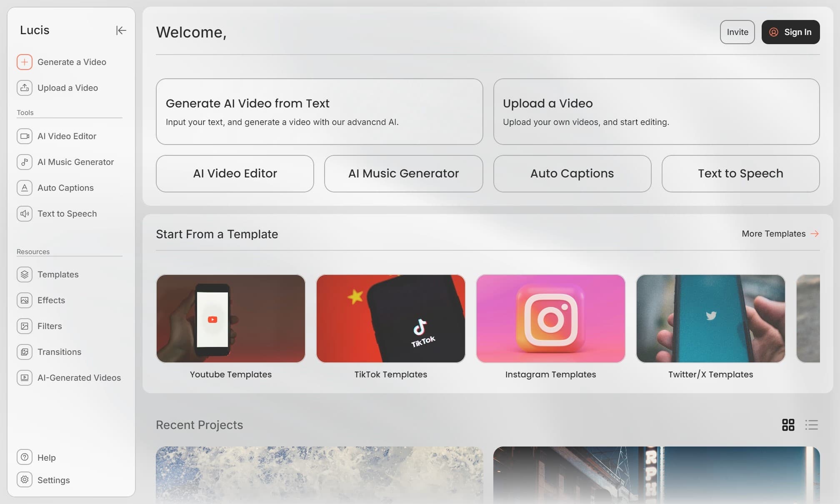Open the Settings menu item

click(x=53, y=479)
